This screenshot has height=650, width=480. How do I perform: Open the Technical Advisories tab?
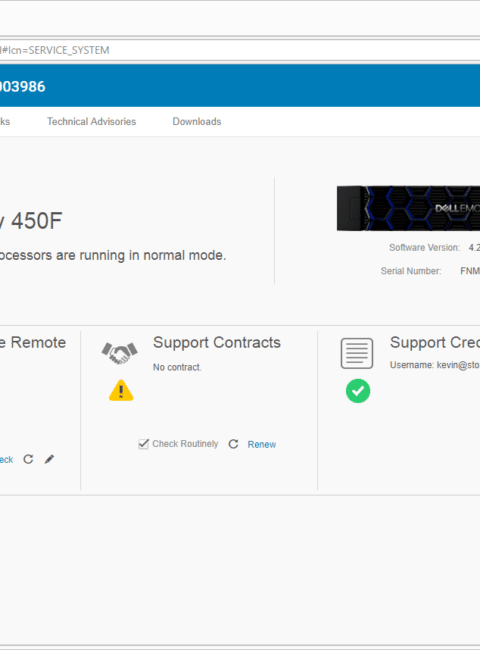tap(91, 121)
